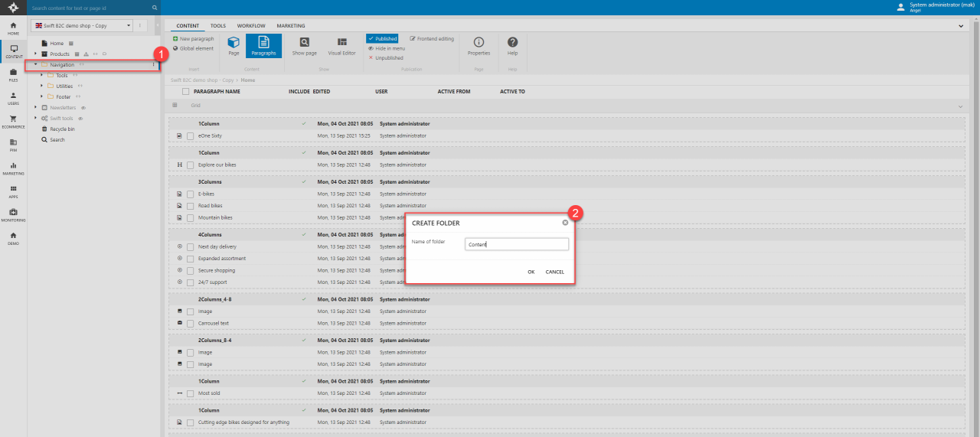Tick the select-all checkbox beside Paragraph Name
The width and height of the screenshot is (980, 437).
[185, 92]
